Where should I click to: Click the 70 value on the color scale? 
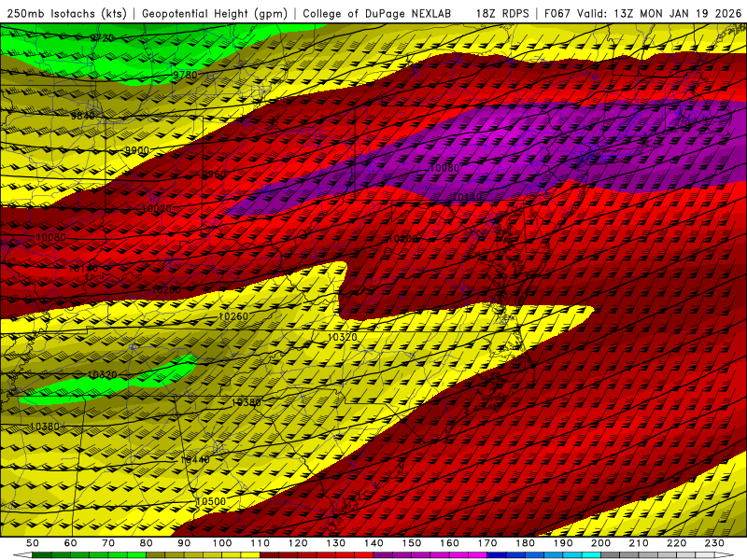click(108, 543)
